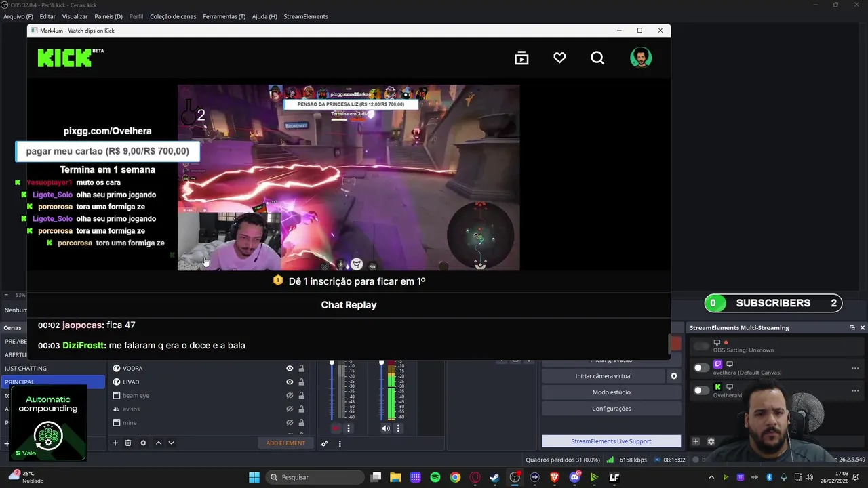Toggle lock on avisos source
The image size is (868, 488).
(301, 409)
